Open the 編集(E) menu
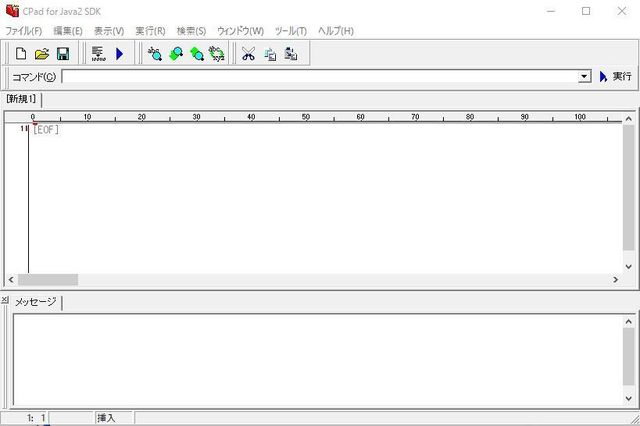 click(x=68, y=31)
